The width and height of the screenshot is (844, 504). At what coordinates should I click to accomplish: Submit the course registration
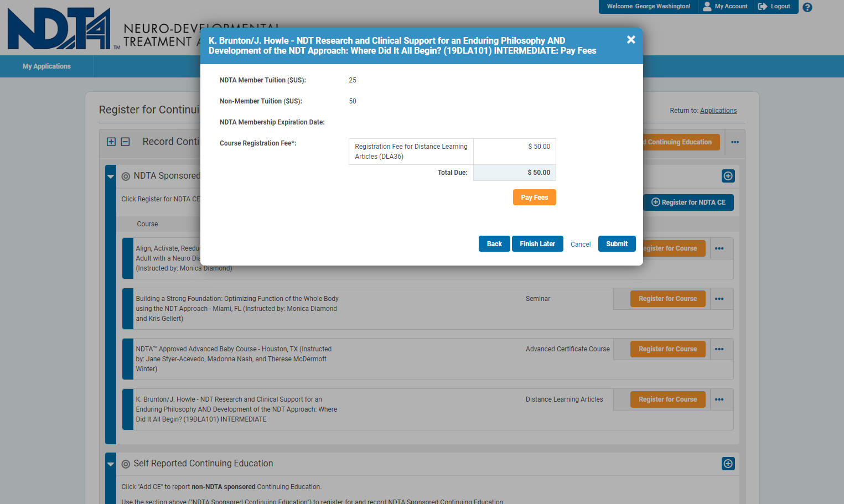coord(617,244)
